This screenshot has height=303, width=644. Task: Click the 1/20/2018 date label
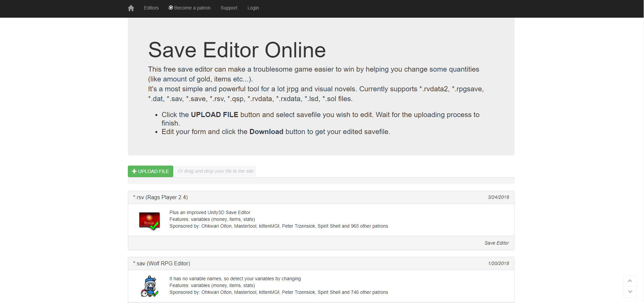[498, 263]
